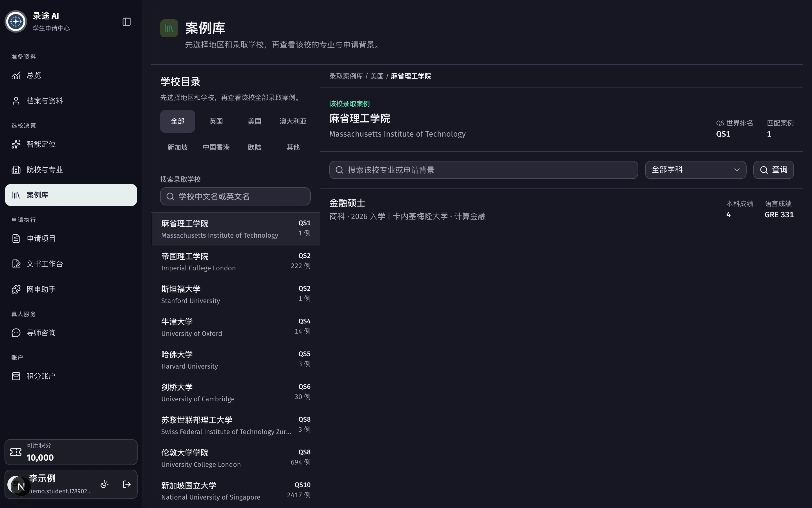Viewport: 812px width, 508px height.
Task: Select 斯坦福大学 school row
Action: pyautogui.click(x=235, y=295)
